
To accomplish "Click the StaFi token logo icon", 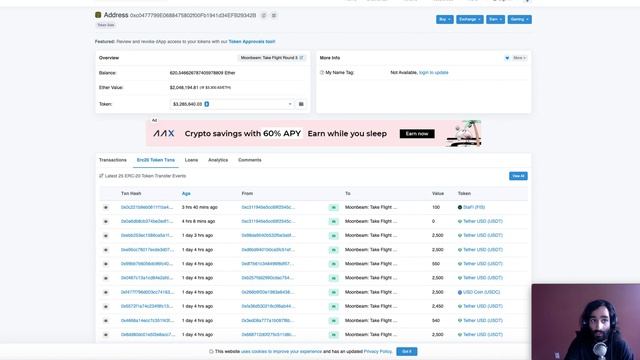I will click(460, 207).
